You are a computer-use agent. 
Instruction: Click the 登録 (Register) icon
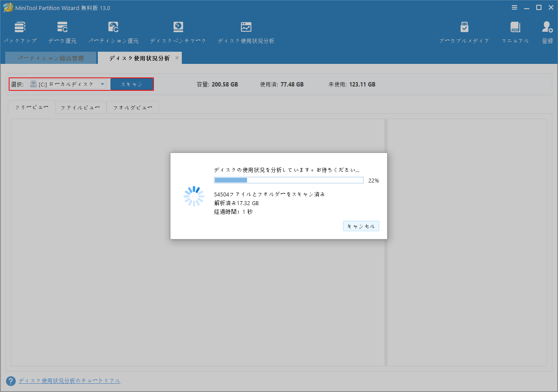547,31
